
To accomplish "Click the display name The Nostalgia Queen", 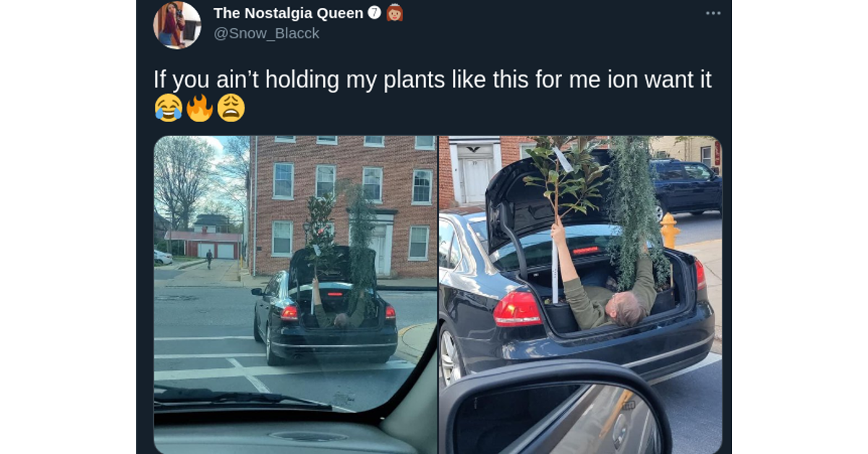I will pyautogui.click(x=289, y=12).
